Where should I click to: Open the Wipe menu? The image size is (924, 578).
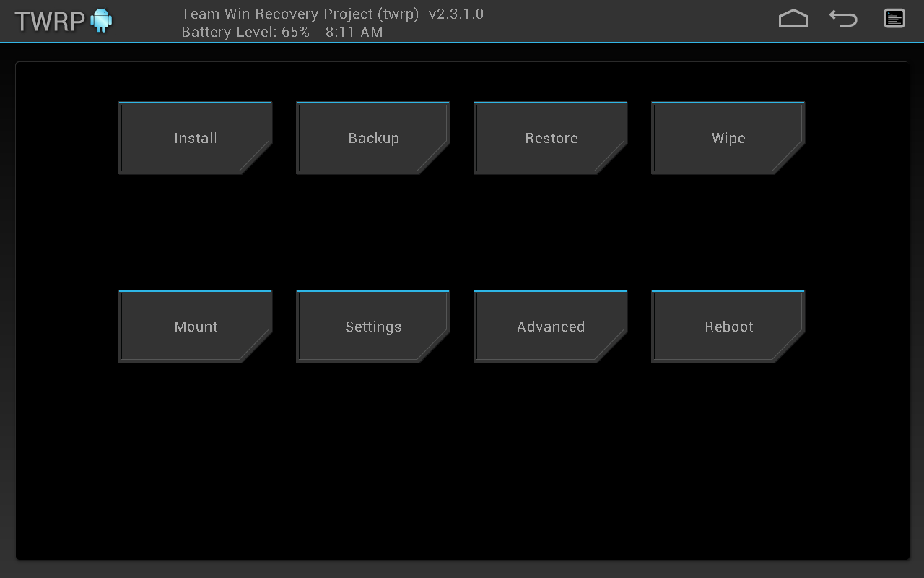[728, 138]
